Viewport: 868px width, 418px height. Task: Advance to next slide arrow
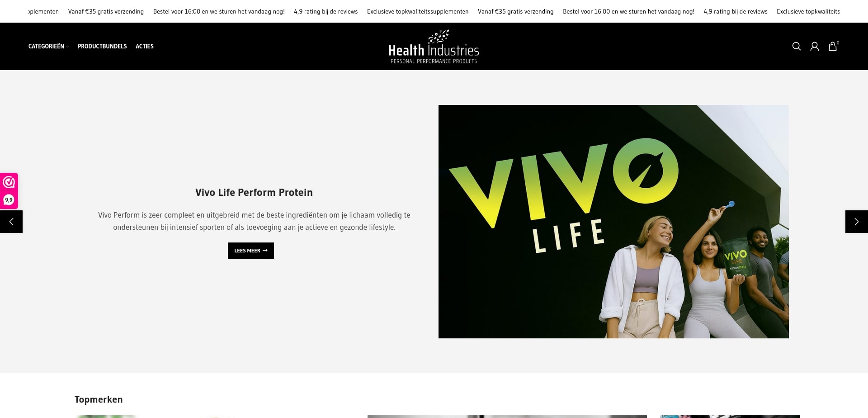tap(857, 222)
